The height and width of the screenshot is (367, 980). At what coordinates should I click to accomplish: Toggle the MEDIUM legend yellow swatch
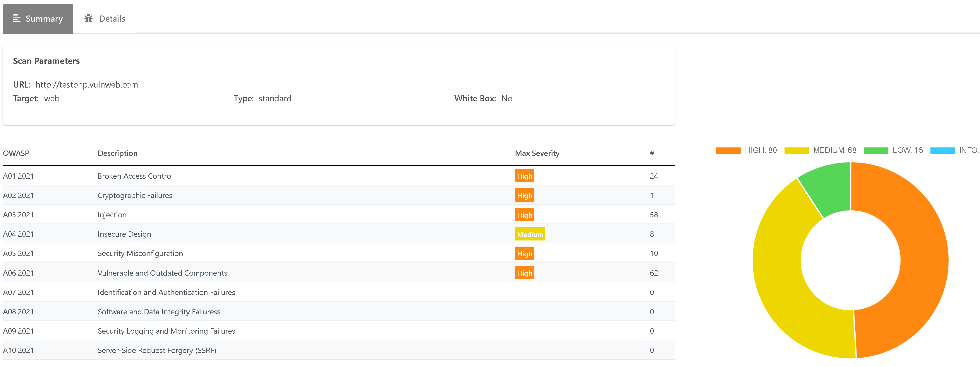(x=796, y=150)
